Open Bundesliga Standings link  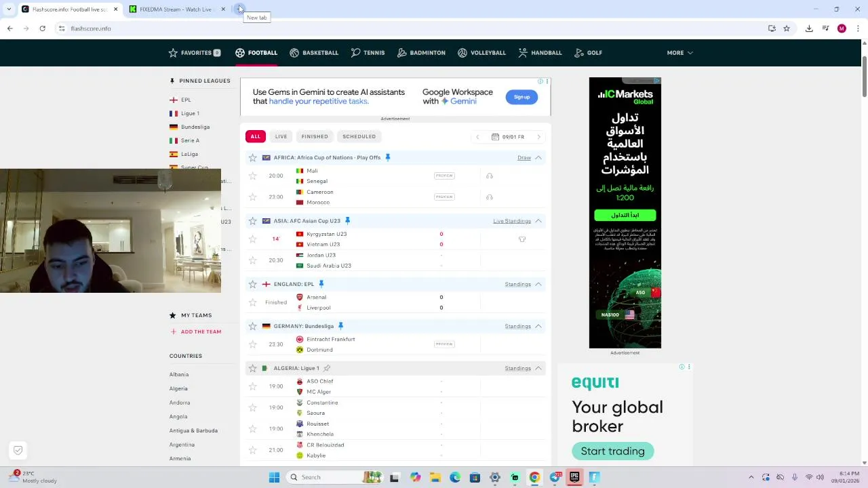pos(517,326)
